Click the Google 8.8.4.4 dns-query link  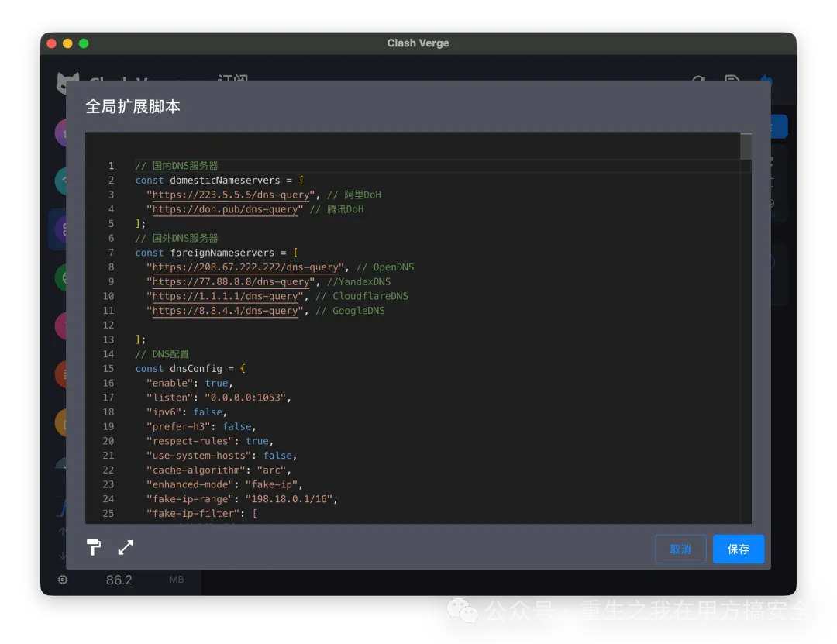click(225, 311)
